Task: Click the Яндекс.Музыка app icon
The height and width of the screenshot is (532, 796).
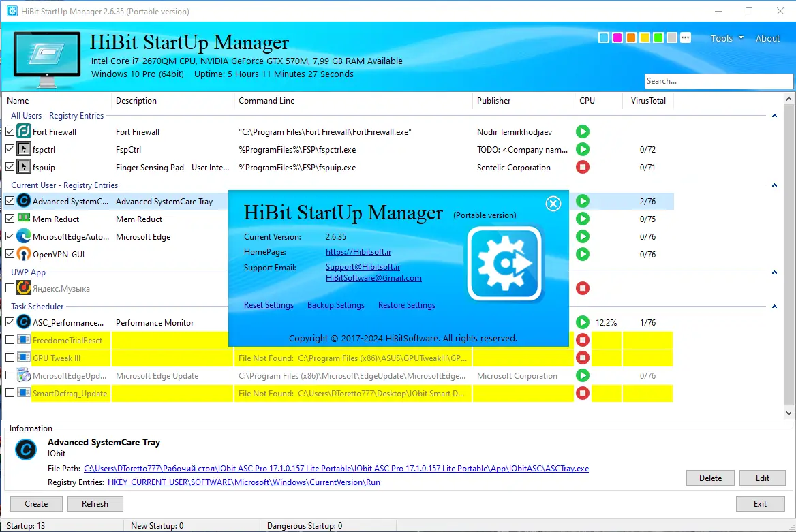Action: click(x=24, y=288)
